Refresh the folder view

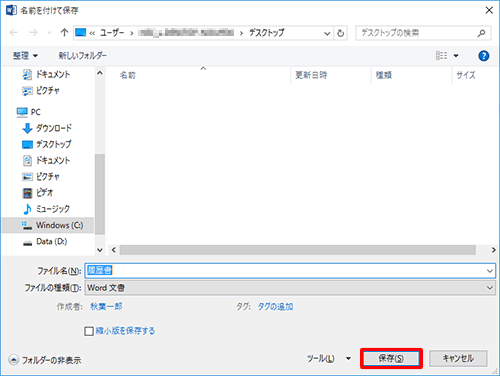click(340, 33)
